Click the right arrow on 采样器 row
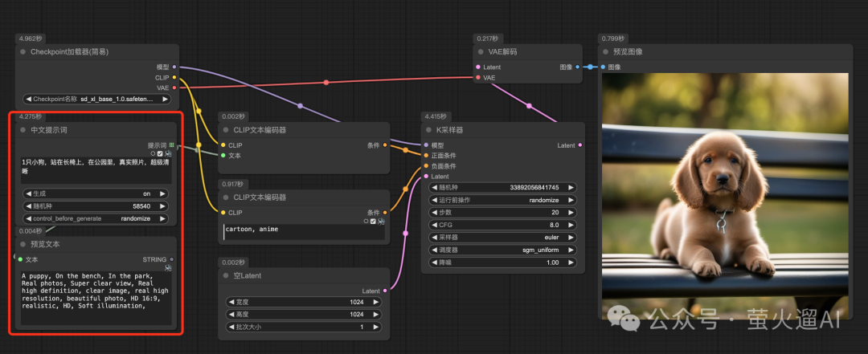Image resolution: width=868 pixels, height=354 pixels. click(570, 237)
